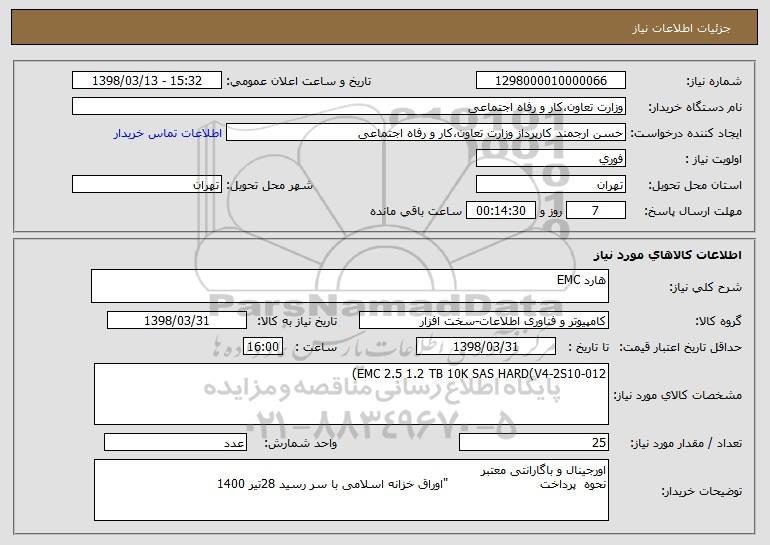Select the گروه کالا field
The width and height of the screenshot is (770, 545).
(484, 320)
